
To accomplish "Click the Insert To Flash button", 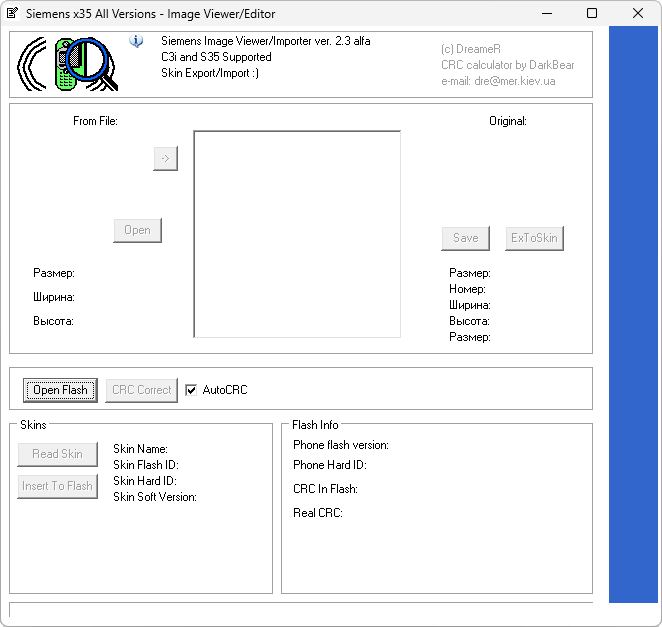I will (x=57, y=486).
